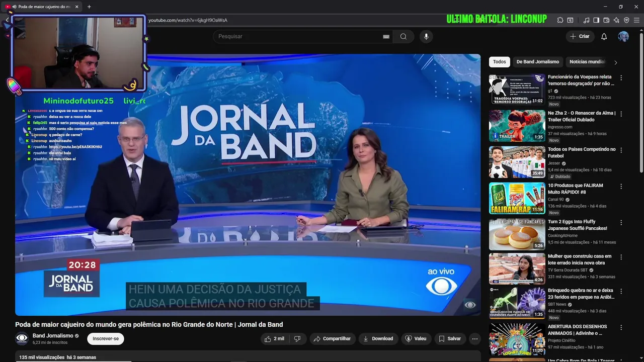
Task: Click the video player to pause
Action: [248, 185]
